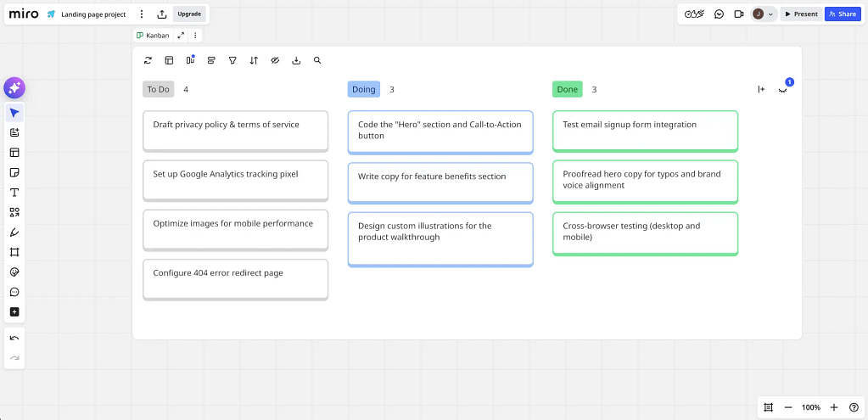Open the AI create tool below the cursor
The height and width of the screenshot is (420, 868).
[14, 133]
